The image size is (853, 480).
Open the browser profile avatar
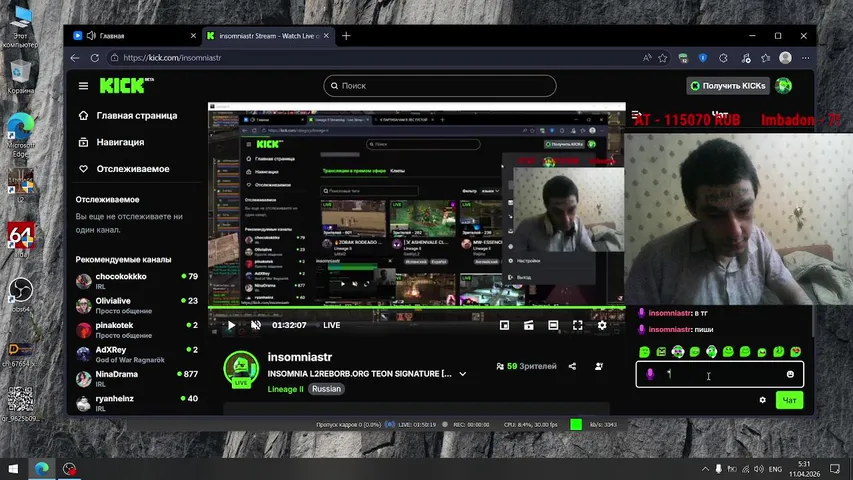pos(785,58)
